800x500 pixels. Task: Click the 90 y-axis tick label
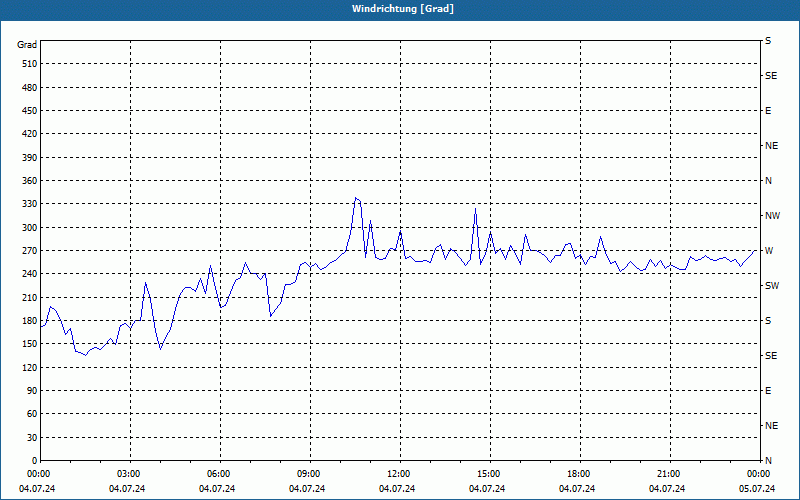(x=32, y=391)
